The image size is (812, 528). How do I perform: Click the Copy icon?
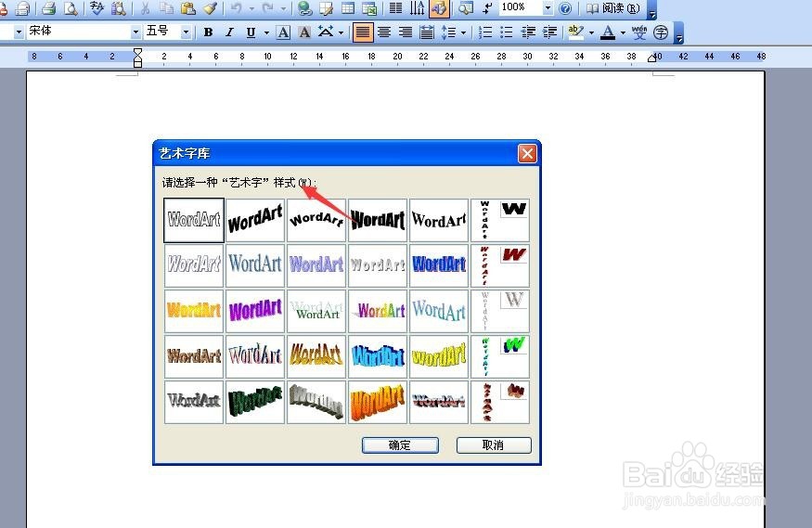tap(166, 7)
